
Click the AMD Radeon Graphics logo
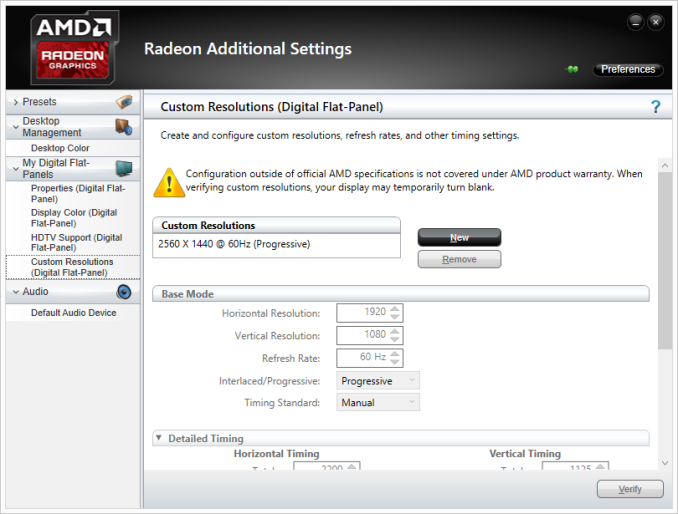pyautogui.click(x=74, y=48)
